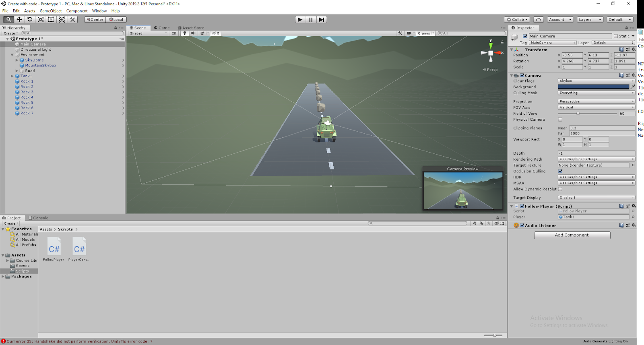
Task: Toggle 2D scene view mode
Action: tap(174, 33)
